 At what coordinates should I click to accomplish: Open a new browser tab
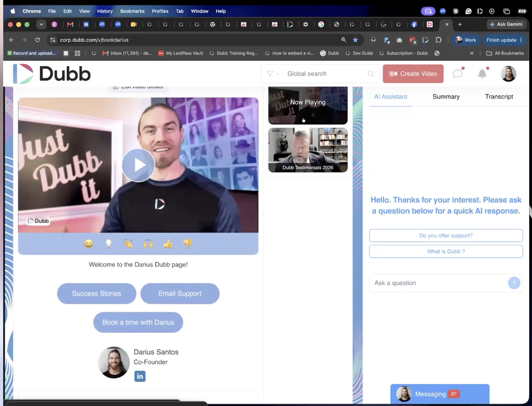coord(460,24)
